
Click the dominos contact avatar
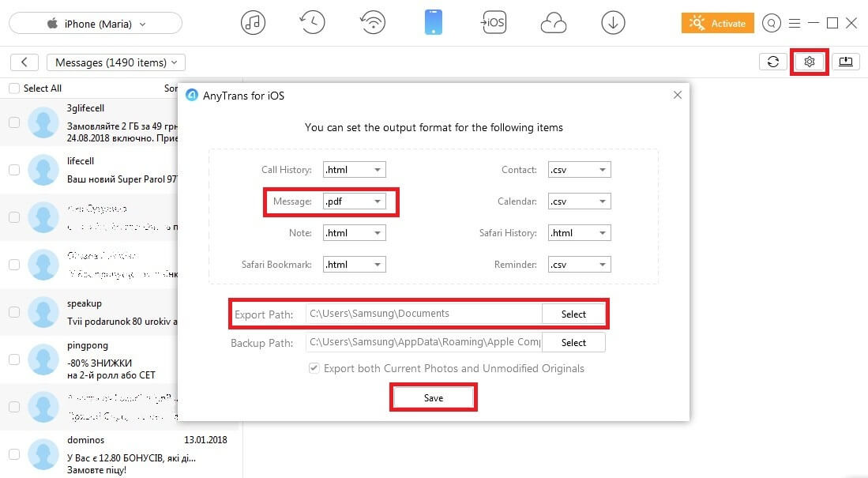[x=43, y=454]
